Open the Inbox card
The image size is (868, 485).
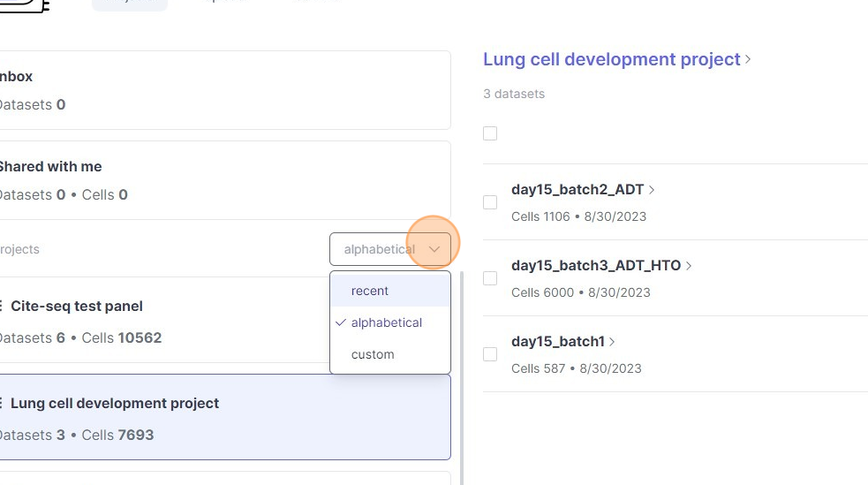(x=221, y=90)
